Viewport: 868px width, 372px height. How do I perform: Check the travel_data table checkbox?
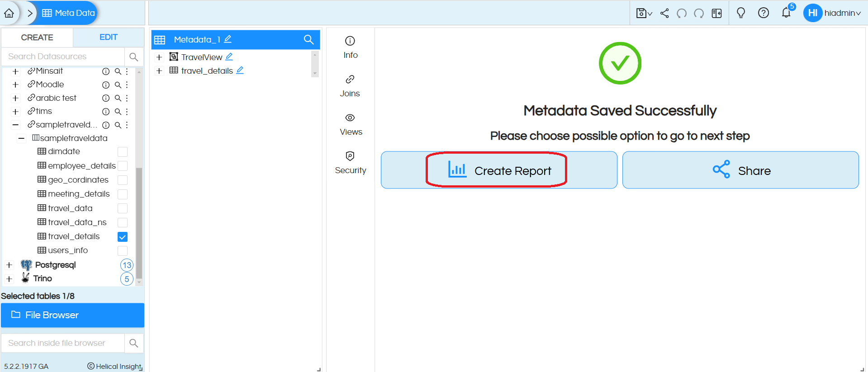123,208
